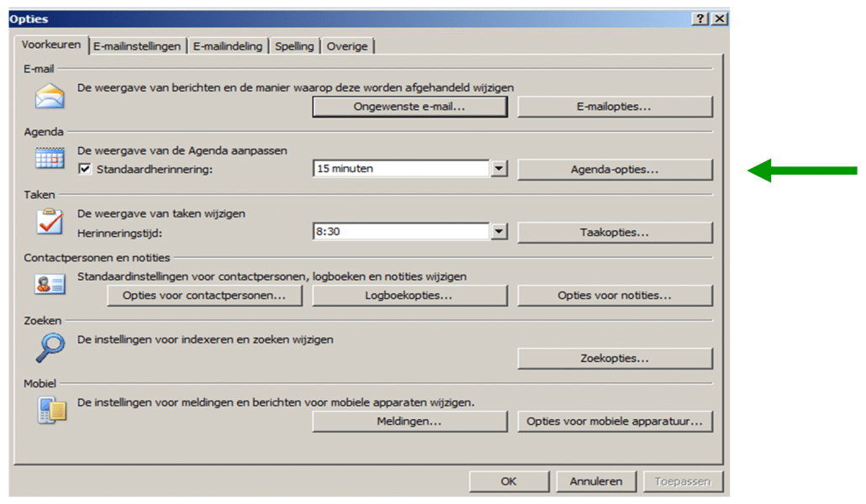Select the Agenda calendar icon
The image size is (866, 504).
tap(48, 158)
